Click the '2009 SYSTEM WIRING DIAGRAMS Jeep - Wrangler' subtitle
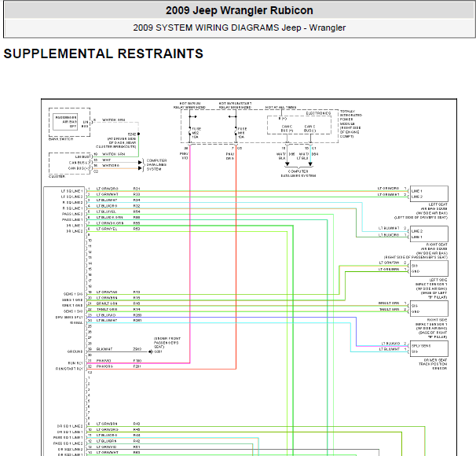 point(240,28)
